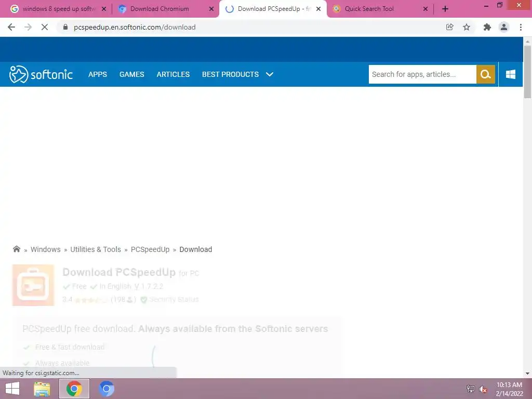Click the Windows platform icon in header

click(510, 74)
